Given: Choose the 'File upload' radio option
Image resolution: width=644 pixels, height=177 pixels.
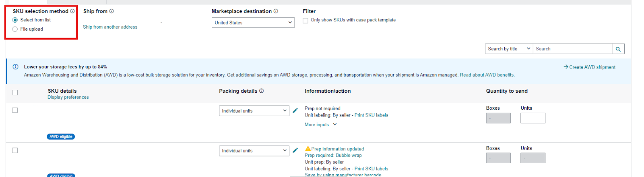Looking at the screenshot, I should click(x=15, y=29).
